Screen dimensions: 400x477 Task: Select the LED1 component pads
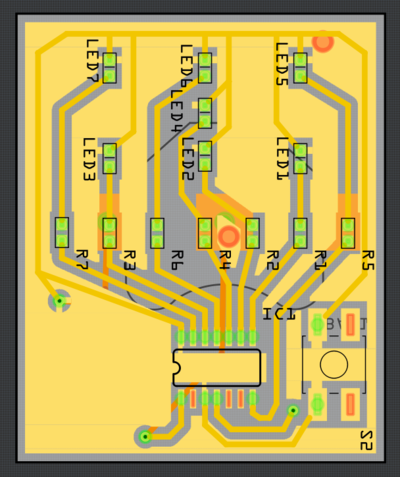pos(300,159)
